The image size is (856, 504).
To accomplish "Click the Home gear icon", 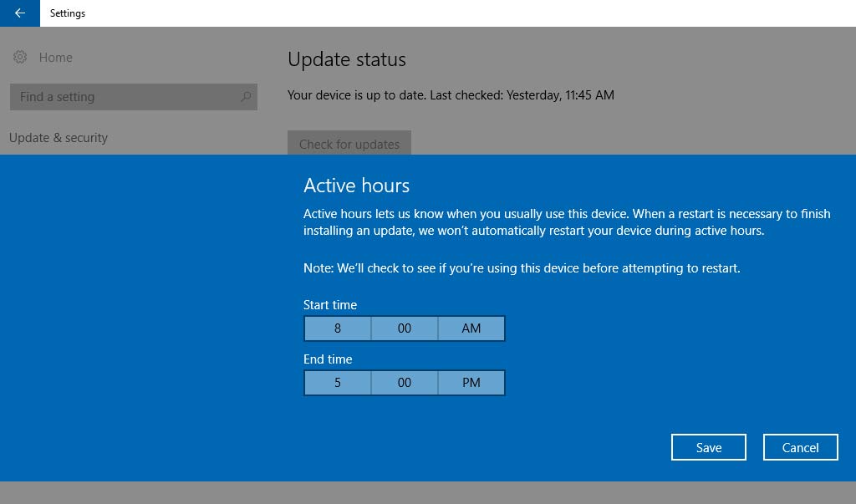I will pyautogui.click(x=20, y=58).
